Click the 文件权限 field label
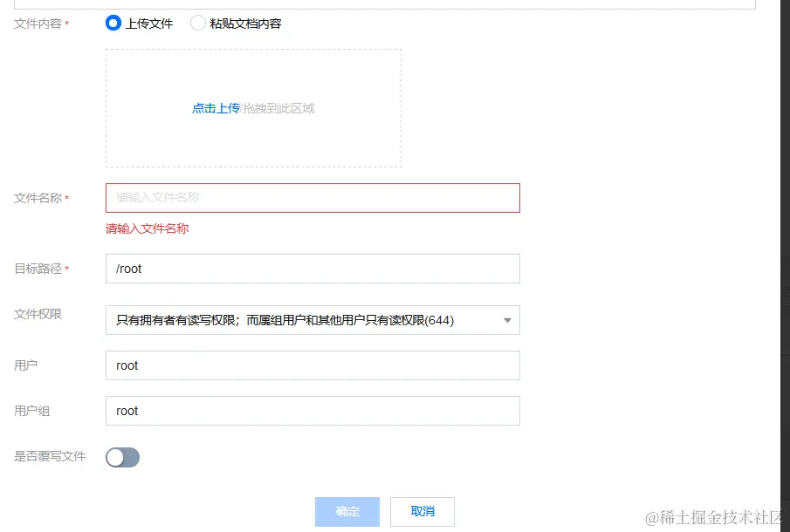 pyautogui.click(x=38, y=314)
